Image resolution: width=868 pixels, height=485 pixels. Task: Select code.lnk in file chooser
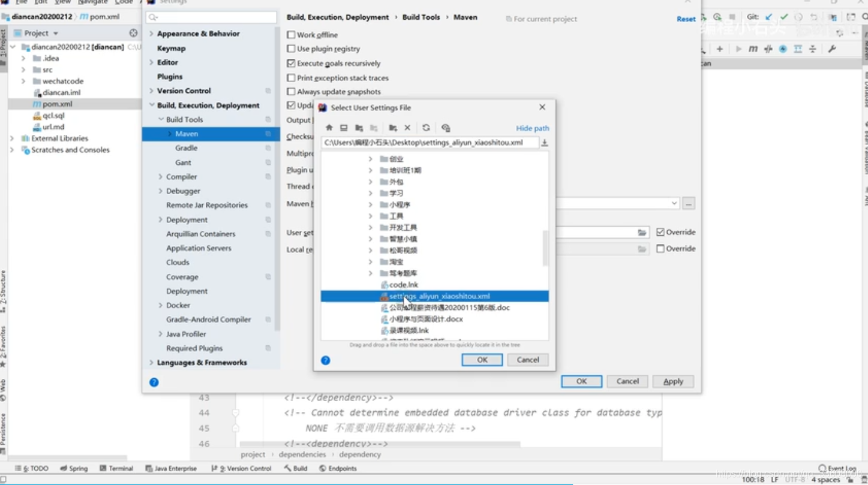click(x=404, y=285)
